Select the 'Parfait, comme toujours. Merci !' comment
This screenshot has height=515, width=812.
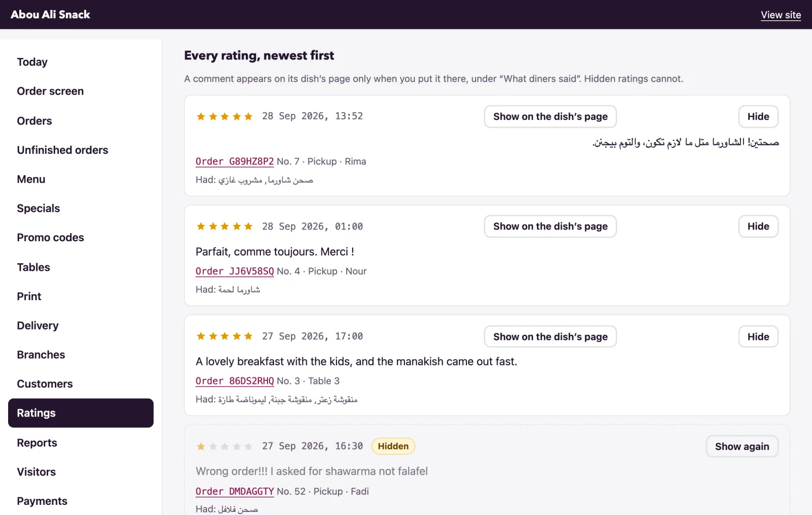275,252
